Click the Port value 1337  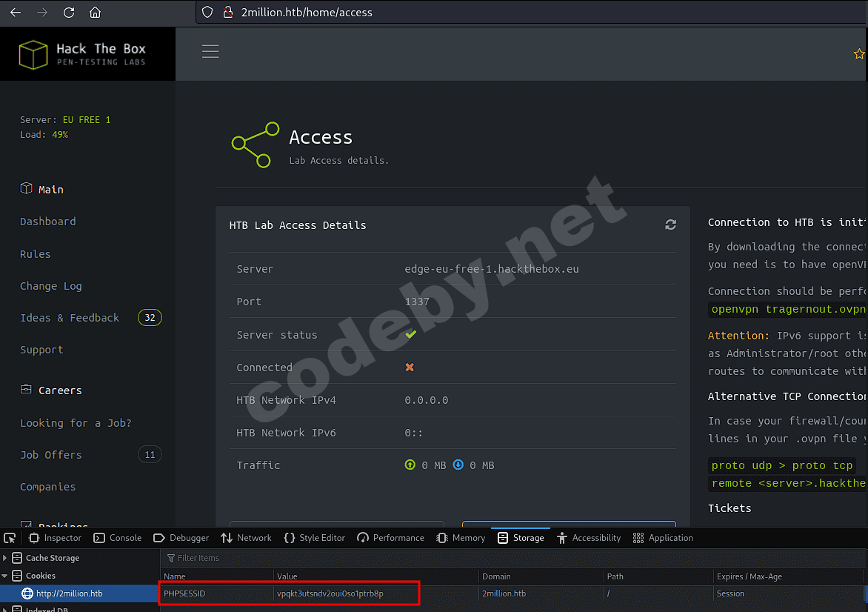pyautogui.click(x=417, y=302)
